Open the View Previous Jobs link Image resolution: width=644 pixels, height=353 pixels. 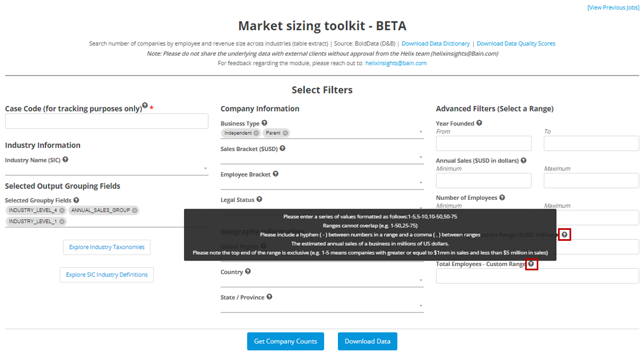point(613,8)
